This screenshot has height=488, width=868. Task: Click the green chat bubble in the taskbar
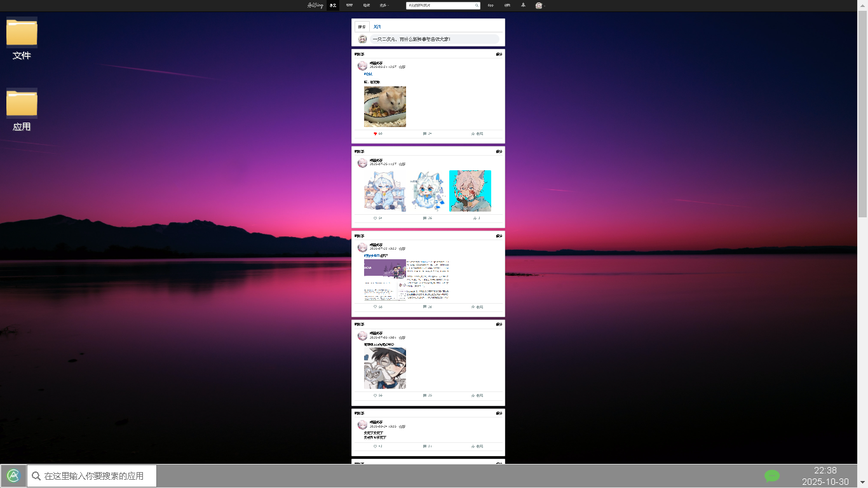click(771, 475)
